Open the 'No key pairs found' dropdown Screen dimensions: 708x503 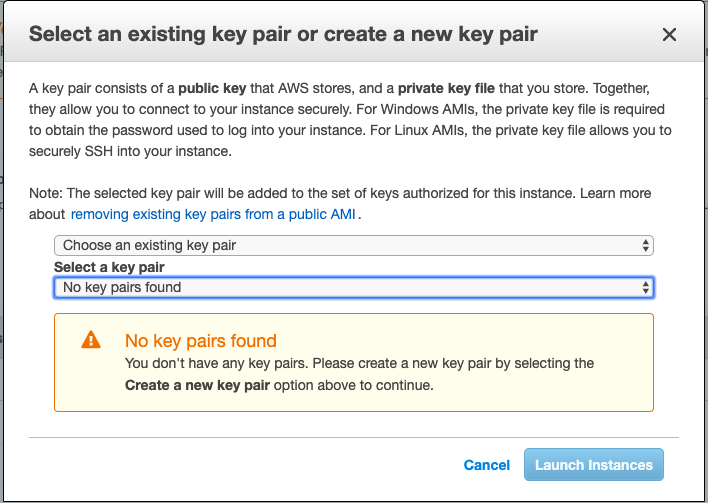[x=354, y=287]
